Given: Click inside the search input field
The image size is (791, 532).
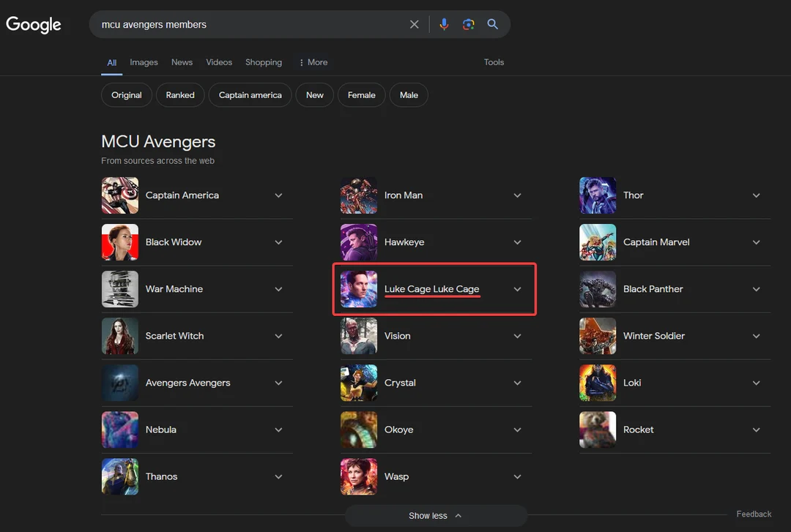Looking at the screenshot, I should 249,24.
